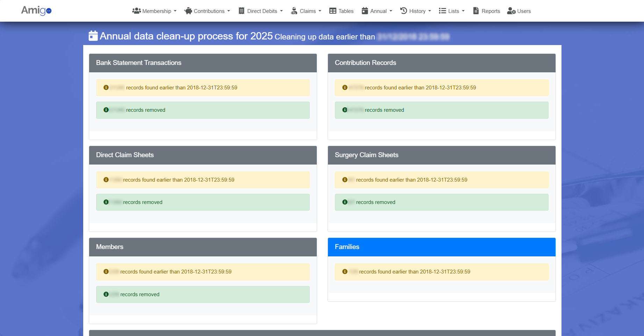Click the Direct Debits receipt icon
The width and height of the screenshot is (644, 336).
coord(241,11)
